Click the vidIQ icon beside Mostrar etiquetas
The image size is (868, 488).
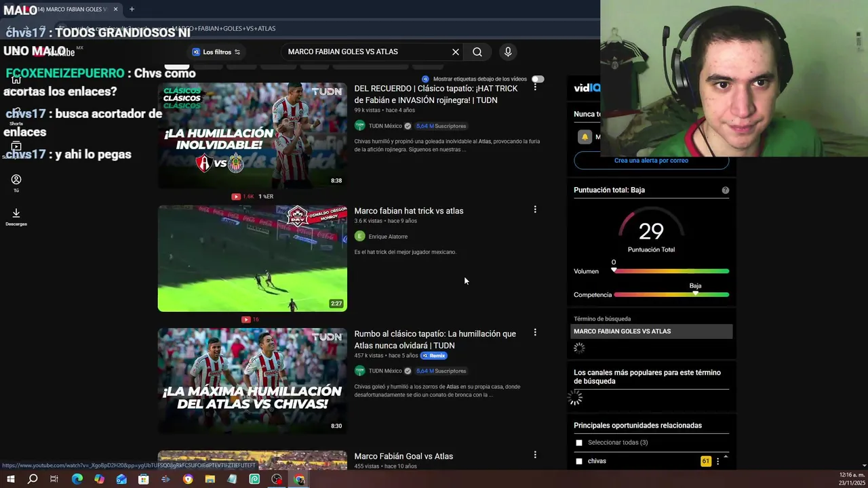click(425, 79)
